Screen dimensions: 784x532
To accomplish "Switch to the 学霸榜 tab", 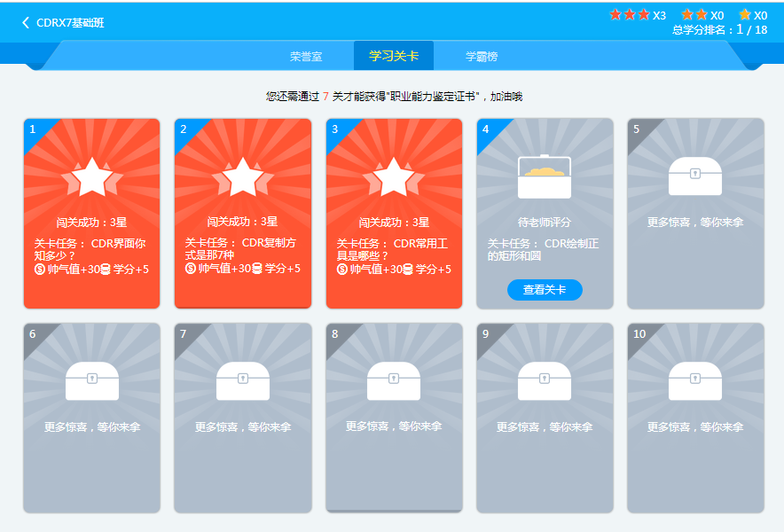I will tap(482, 56).
